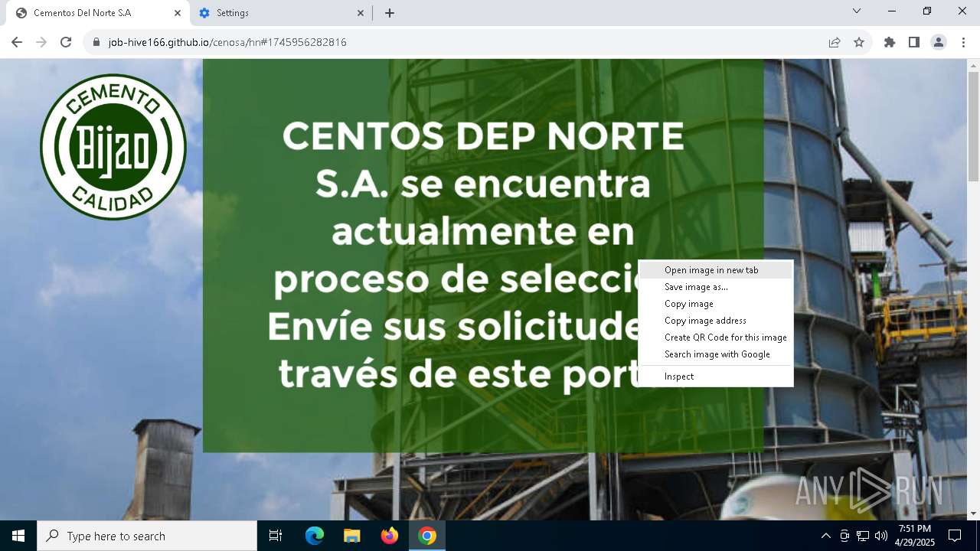Open a new tab with plus button

click(390, 13)
